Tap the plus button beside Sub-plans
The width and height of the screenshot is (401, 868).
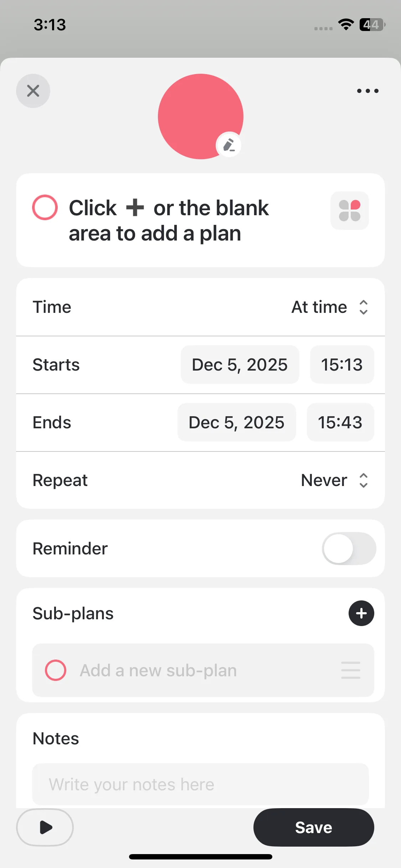point(361,613)
